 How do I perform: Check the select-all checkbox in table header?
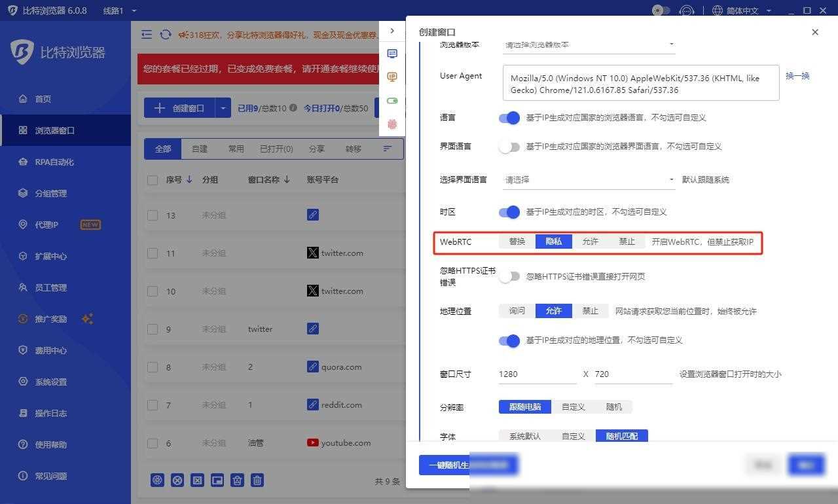(153, 179)
